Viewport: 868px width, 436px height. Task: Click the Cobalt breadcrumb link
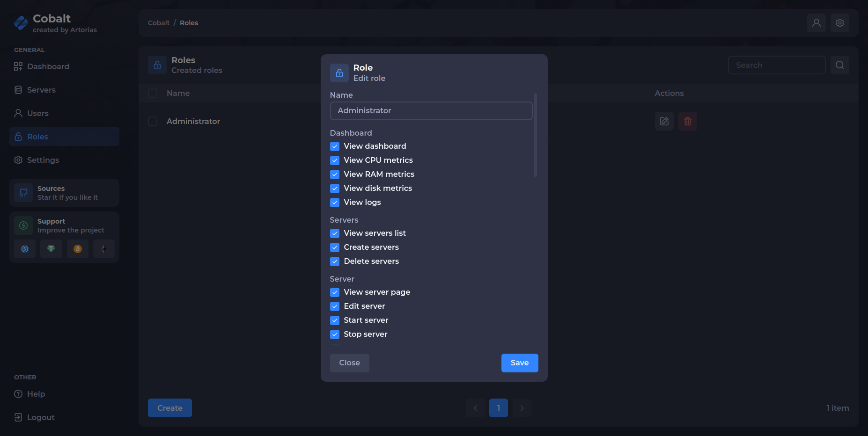(x=159, y=23)
